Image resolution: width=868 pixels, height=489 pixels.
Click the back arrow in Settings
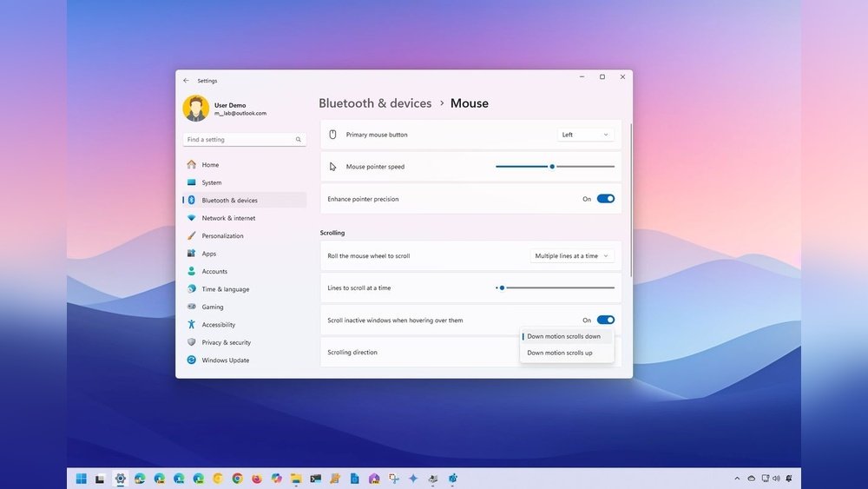[186, 81]
